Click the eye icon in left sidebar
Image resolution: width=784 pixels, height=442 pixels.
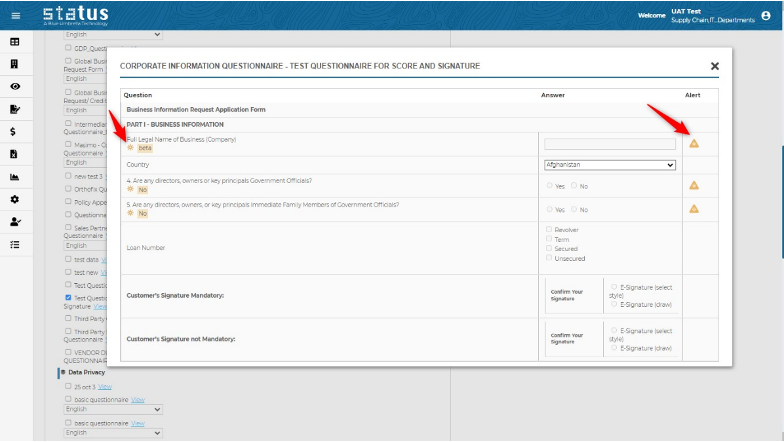pyautogui.click(x=14, y=86)
